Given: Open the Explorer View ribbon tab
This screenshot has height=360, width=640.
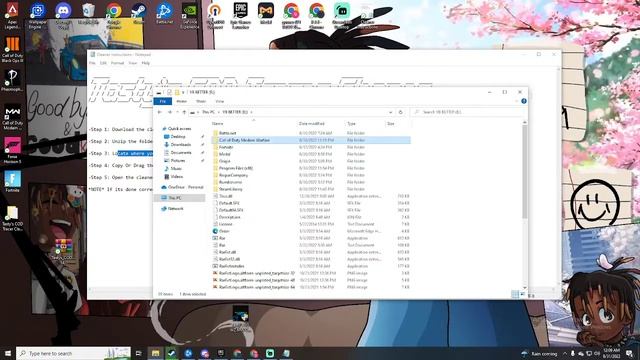Looking at the screenshot, I should point(220,101).
